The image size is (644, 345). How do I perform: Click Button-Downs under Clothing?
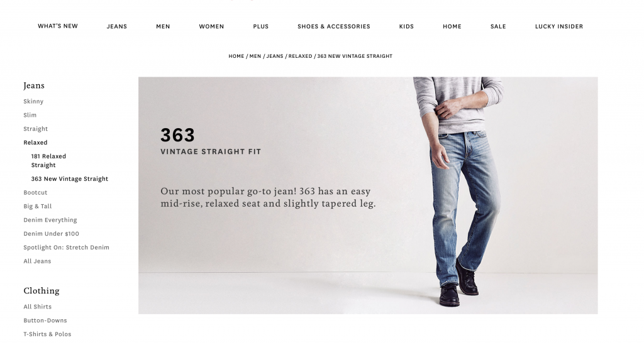point(45,320)
